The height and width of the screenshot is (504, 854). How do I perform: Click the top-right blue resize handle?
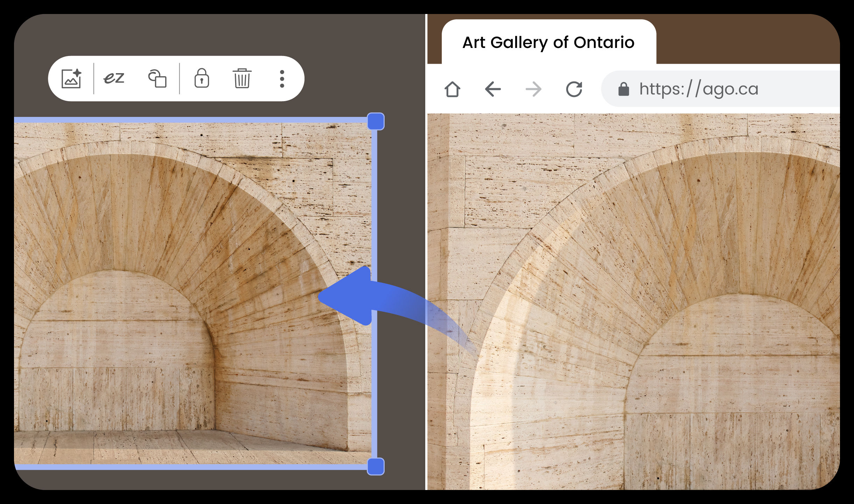tap(376, 121)
